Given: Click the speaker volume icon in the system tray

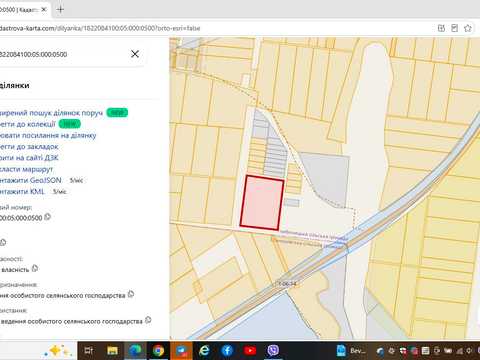Looking at the screenshot, I should click(x=469, y=351).
